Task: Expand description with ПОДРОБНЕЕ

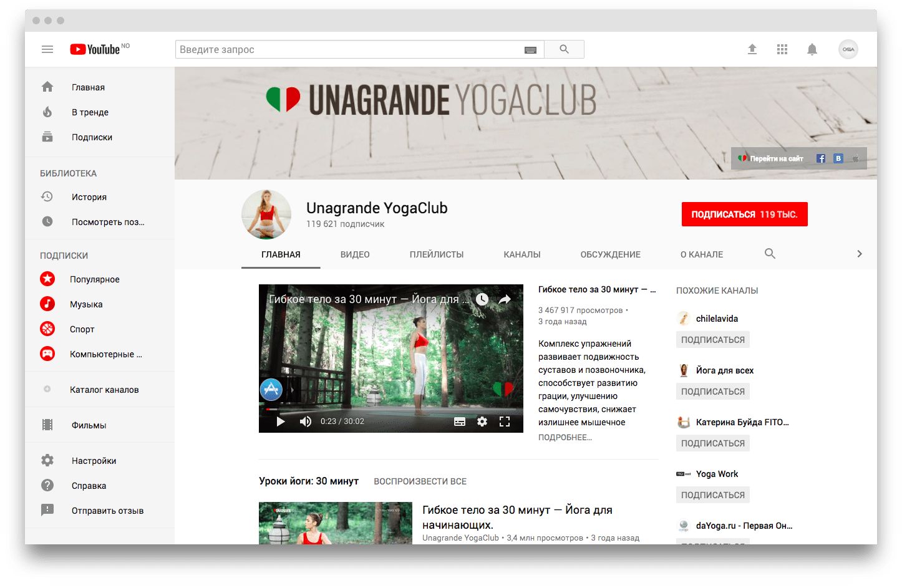Action: (x=565, y=437)
